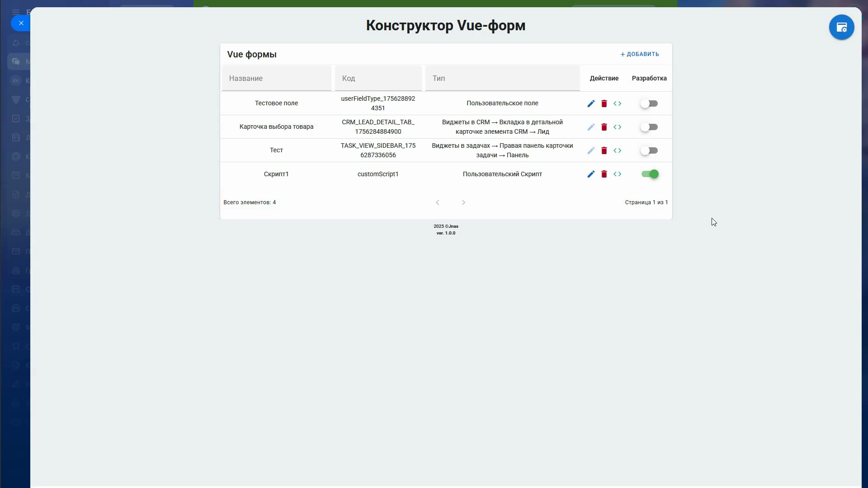Click trash icon in Тест row
The image size is (868, 488).
point(604,150)
